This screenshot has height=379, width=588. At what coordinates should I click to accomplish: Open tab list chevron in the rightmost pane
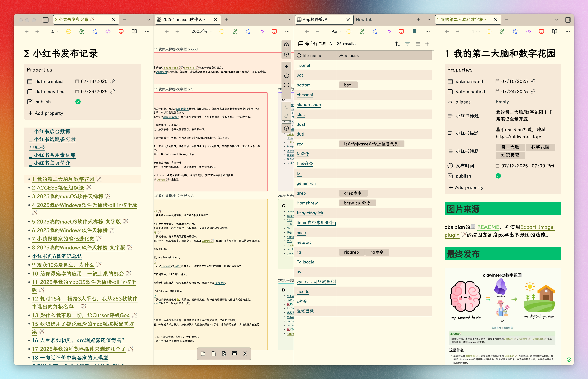point(557,20)
